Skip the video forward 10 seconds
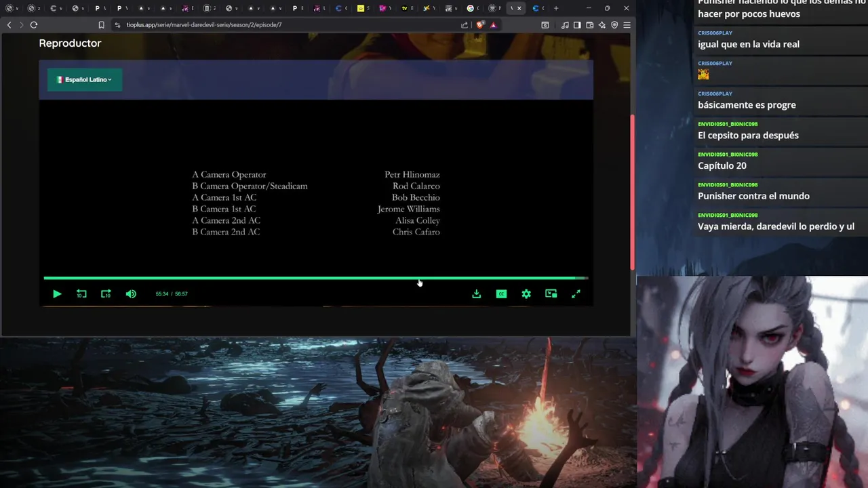The image size is (868, 488). click(x=106, y=293)
